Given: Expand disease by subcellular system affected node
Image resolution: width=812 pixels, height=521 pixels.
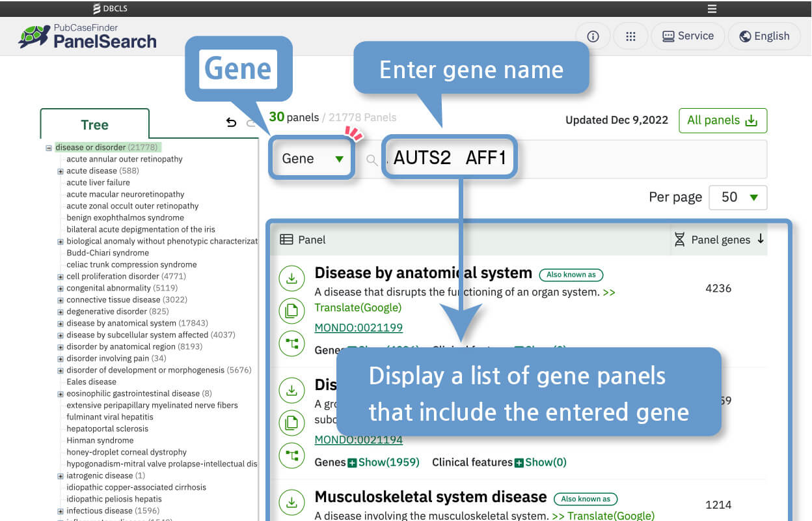Looking at the screenshot, I should click(x=61, y=335).
